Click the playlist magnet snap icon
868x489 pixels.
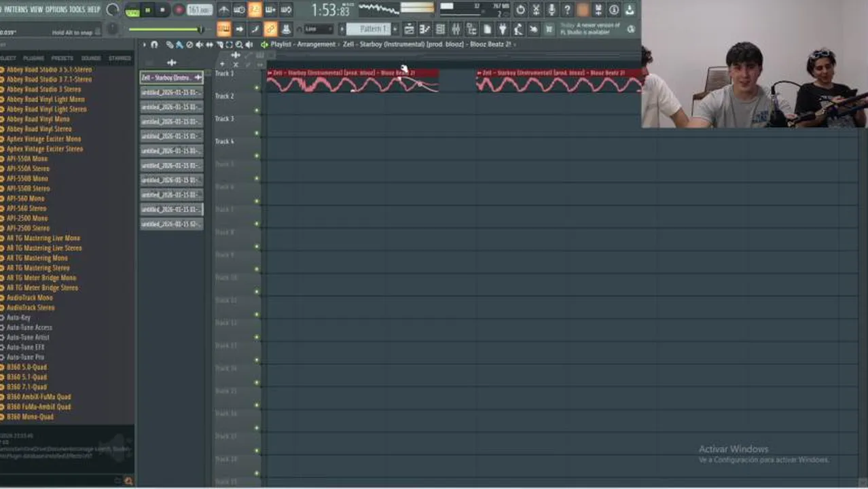[x=154, y=44]
